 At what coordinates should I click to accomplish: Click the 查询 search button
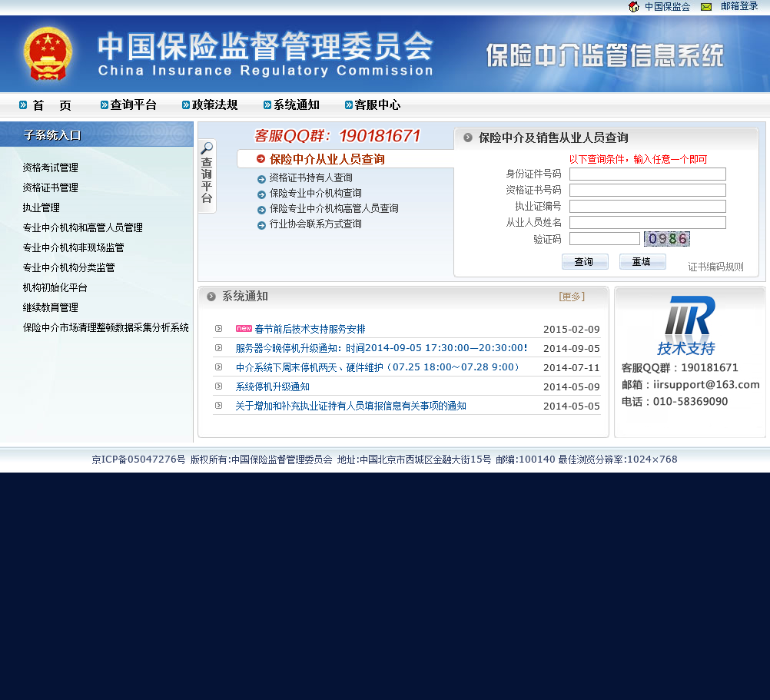pyautogui.click(x=585, y=262)
